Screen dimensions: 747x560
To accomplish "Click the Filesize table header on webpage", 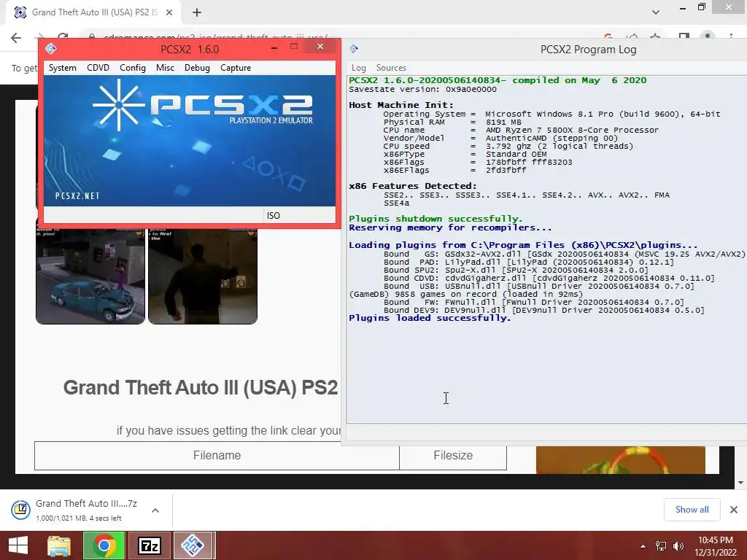I will pos(453,456).
